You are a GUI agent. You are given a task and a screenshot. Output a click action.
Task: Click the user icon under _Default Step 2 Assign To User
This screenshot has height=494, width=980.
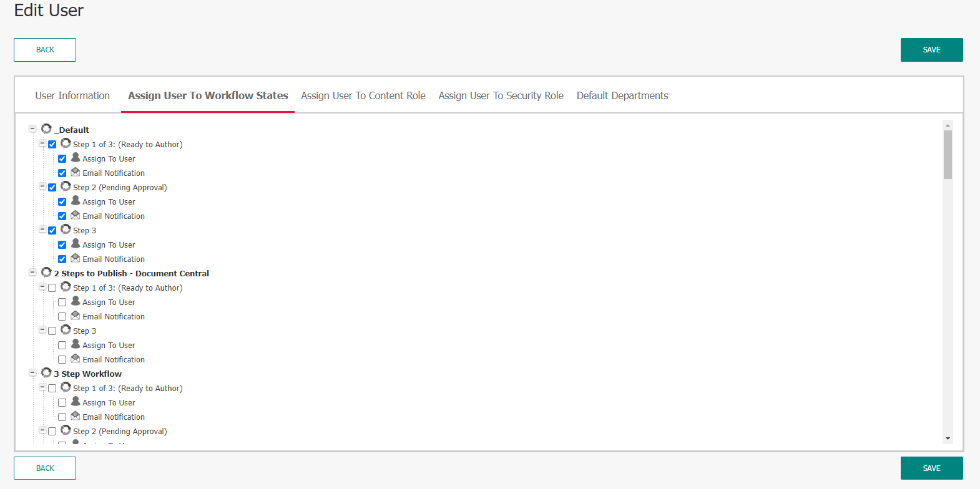pos(76,201)
